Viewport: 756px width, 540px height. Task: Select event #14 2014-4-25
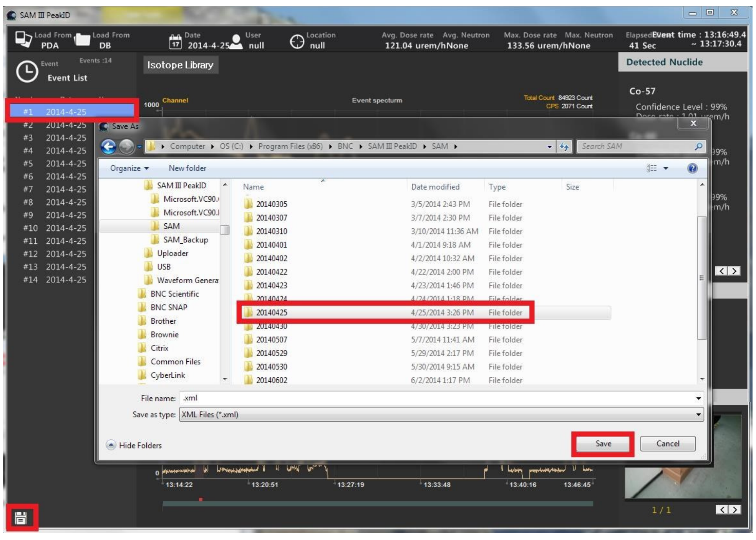click(55, 280)
